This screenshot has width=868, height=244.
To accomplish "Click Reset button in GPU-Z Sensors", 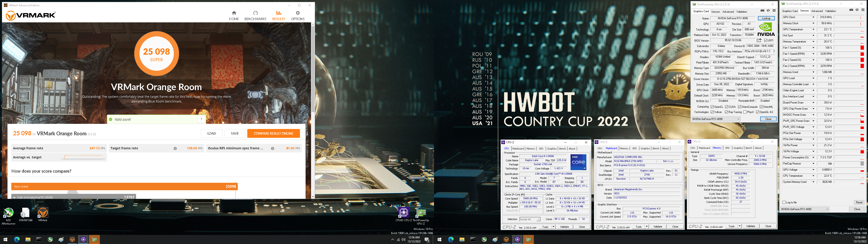I will point(859,203).
